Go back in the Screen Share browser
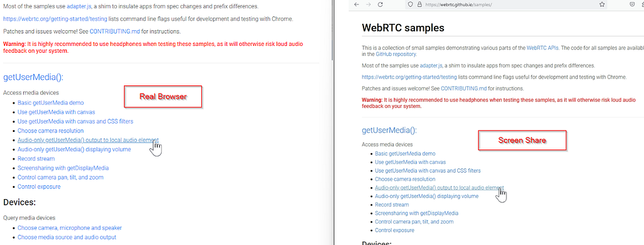This screenshot has width=644, height=245. 357,4
